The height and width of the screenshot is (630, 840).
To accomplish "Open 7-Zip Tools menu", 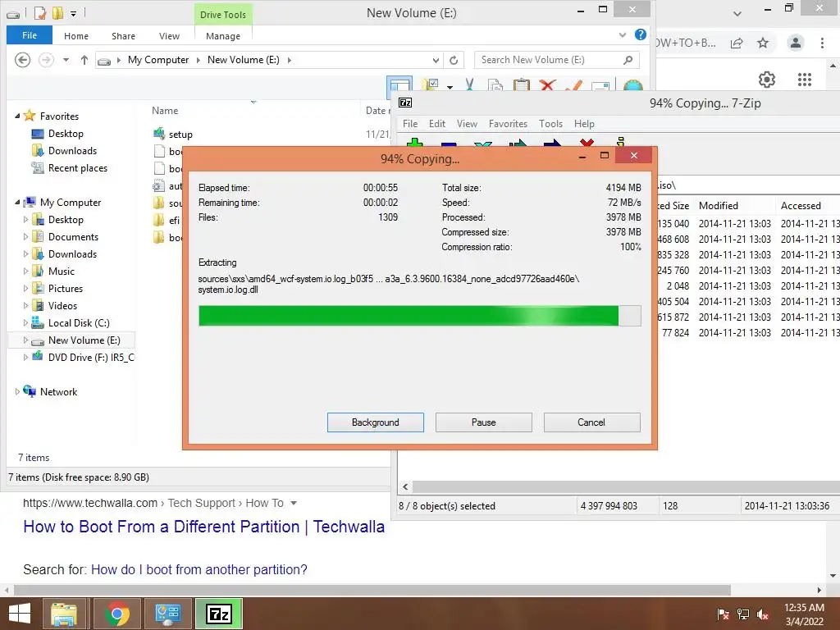I will click(x=550, y=124).
